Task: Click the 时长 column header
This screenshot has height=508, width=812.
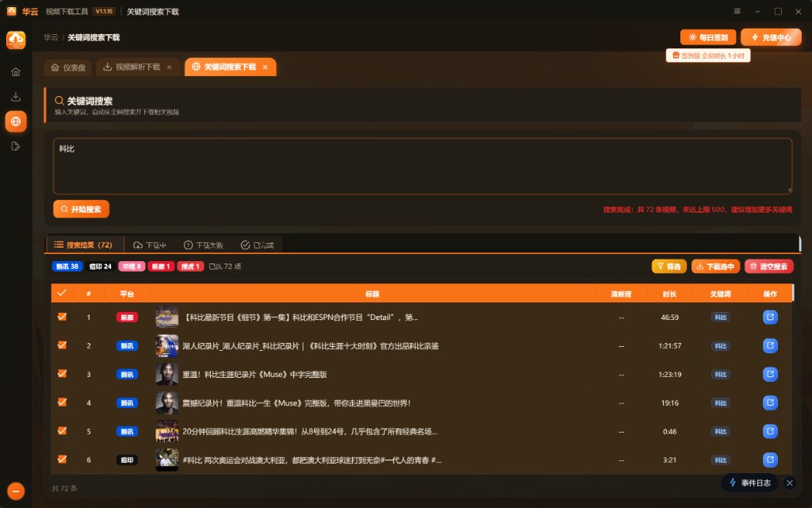Action: tap(669, 294)
